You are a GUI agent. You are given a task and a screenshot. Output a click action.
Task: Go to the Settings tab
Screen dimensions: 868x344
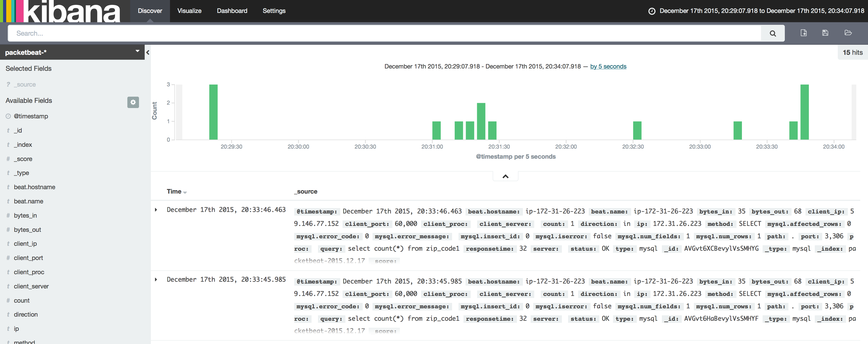click(x=274, y=11)
